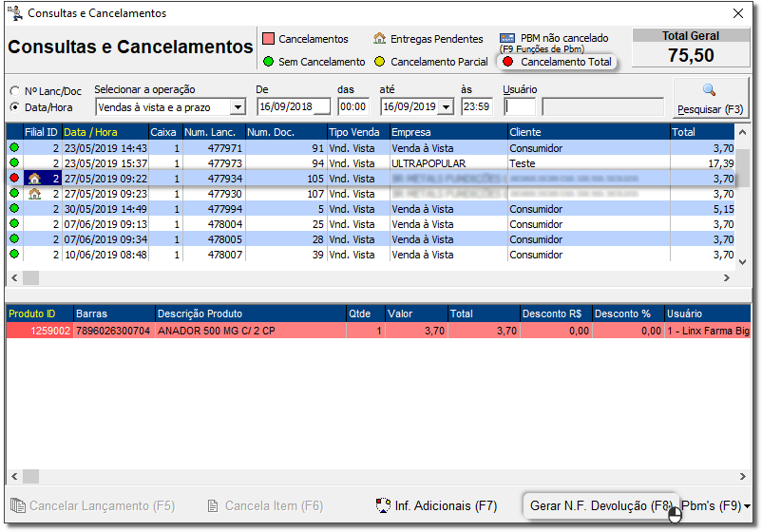Select the Data/Hora radio button
Viewport: 762px width, 532px height.
pyautogui.click(x=15, y=107)
